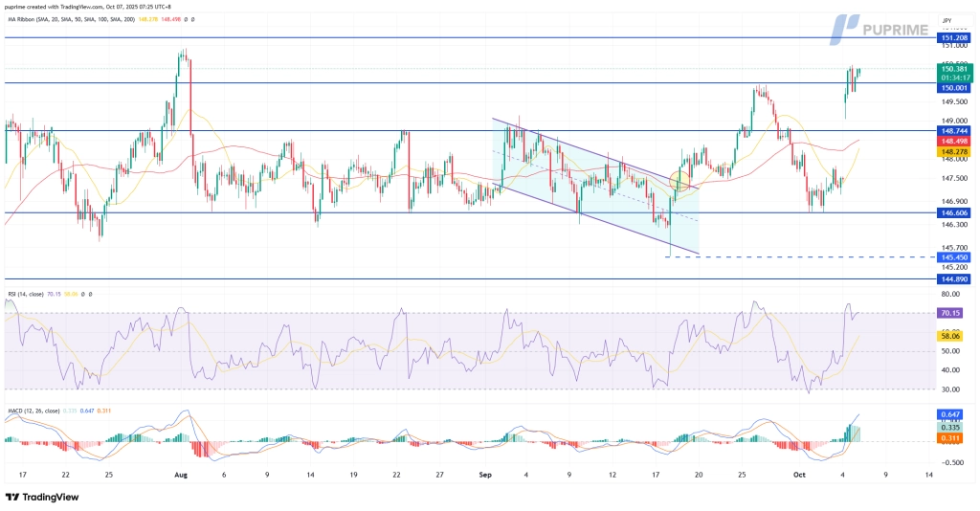Click the yellow 148.278 moving average tag
This screenshot has width=980, height=511.
[954, 151]
